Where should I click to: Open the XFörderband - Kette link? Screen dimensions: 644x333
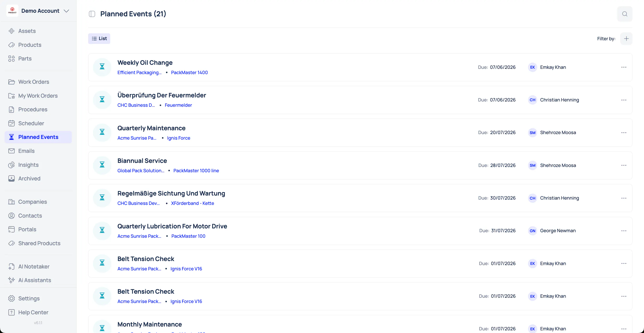click(x=192, y=203)
